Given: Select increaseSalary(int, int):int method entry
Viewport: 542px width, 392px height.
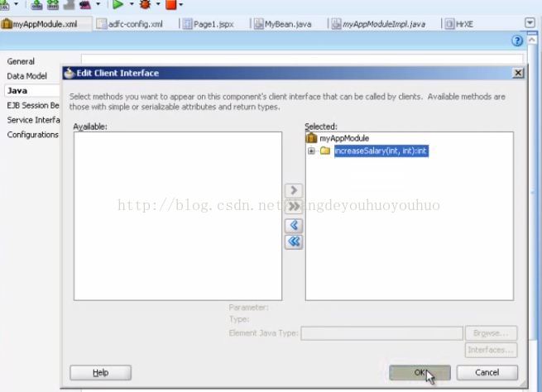Looking at the screenshot, I should pos(381,151).
